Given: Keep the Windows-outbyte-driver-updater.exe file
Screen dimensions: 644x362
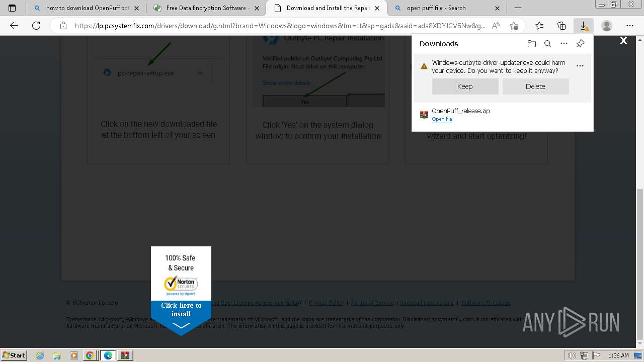Looking at the screenshot, I should [x=465, y=86].
